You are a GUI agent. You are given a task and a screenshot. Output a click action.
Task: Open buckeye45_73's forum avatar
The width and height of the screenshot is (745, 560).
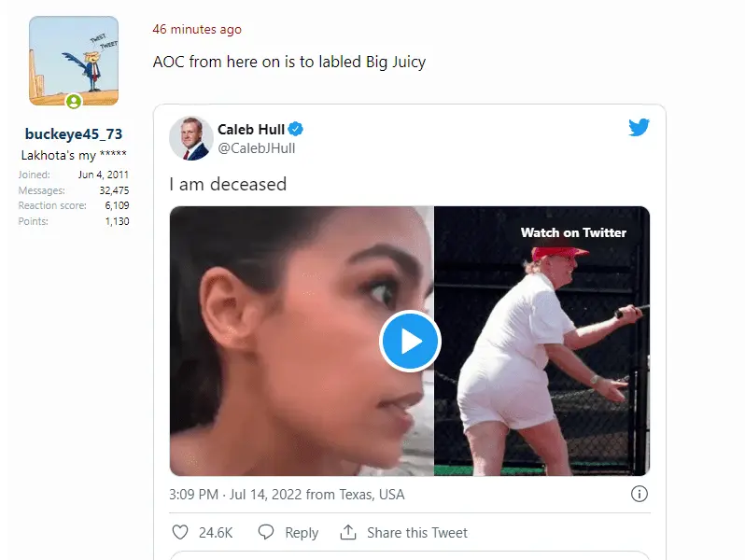click(74, 62)
